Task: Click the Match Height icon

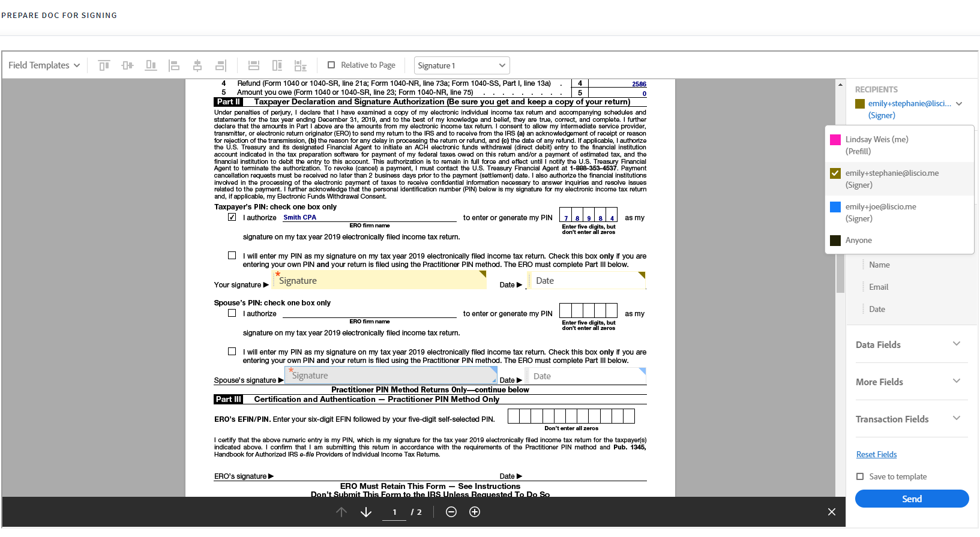Action: (277, 65)
